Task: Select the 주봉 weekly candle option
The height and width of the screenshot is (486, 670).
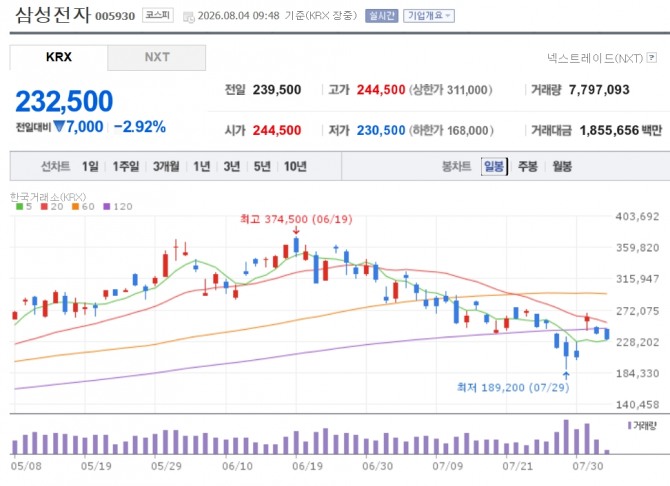Action: (528, 166)
